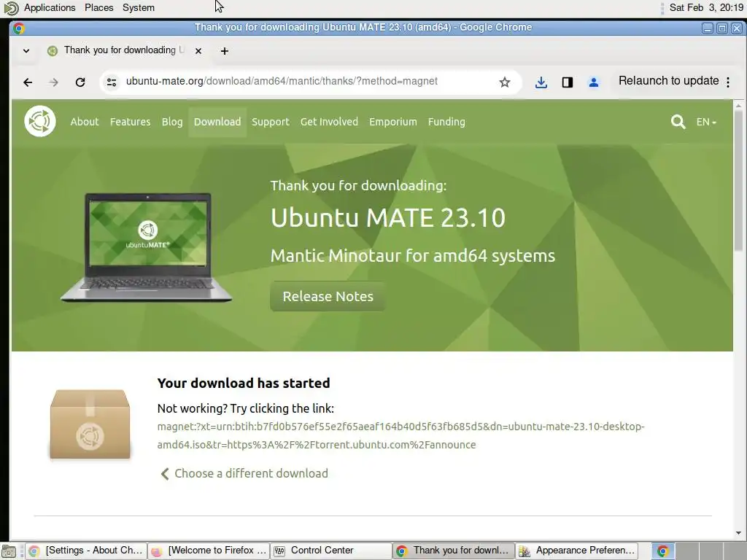Click the Ubuntu MATE logo in navbar

[40, 121]
